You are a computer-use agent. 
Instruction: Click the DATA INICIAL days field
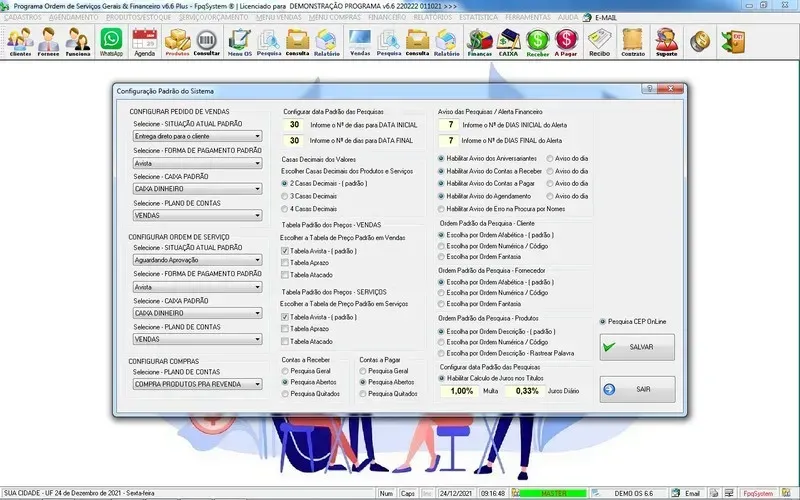click(294, 125)
